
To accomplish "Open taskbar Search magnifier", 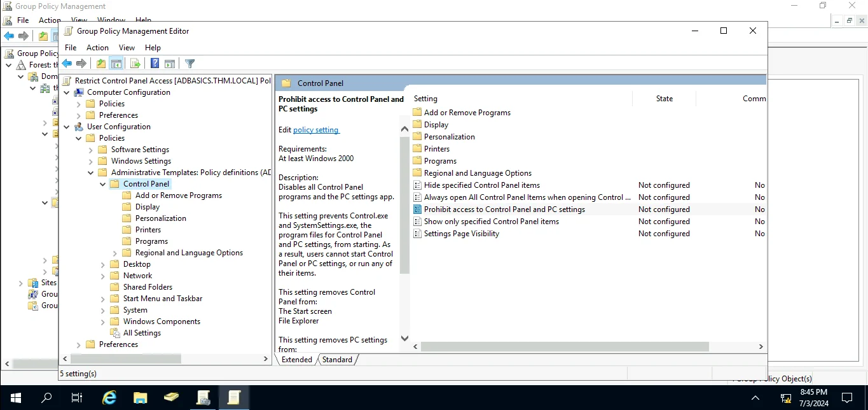I will 46,398.
